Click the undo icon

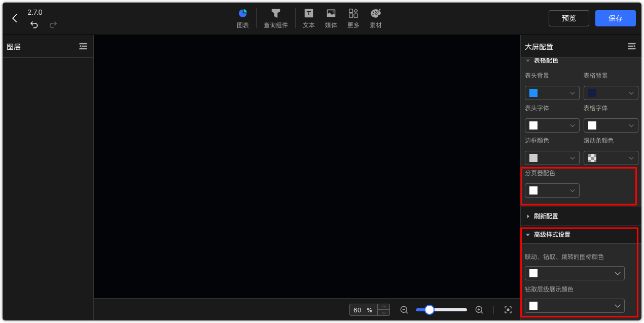(34, 25)
